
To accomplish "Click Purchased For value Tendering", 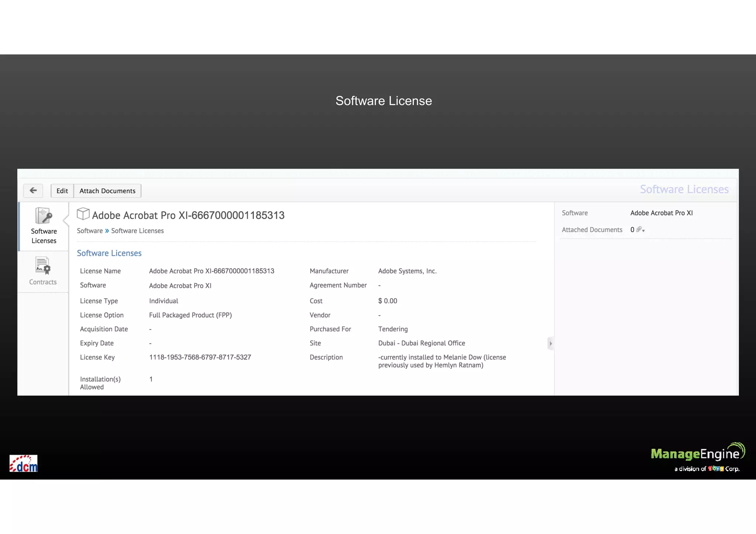I will (393, 329).
